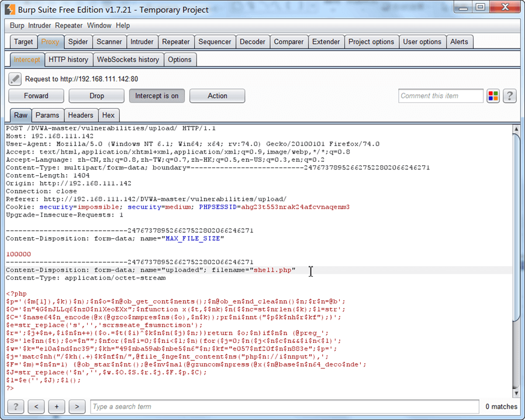Image resolution: width=525 pixels, height=420 pixels.
Task: Open the Scanner tab
Action: pyautogui.click(x=109, y=42)
